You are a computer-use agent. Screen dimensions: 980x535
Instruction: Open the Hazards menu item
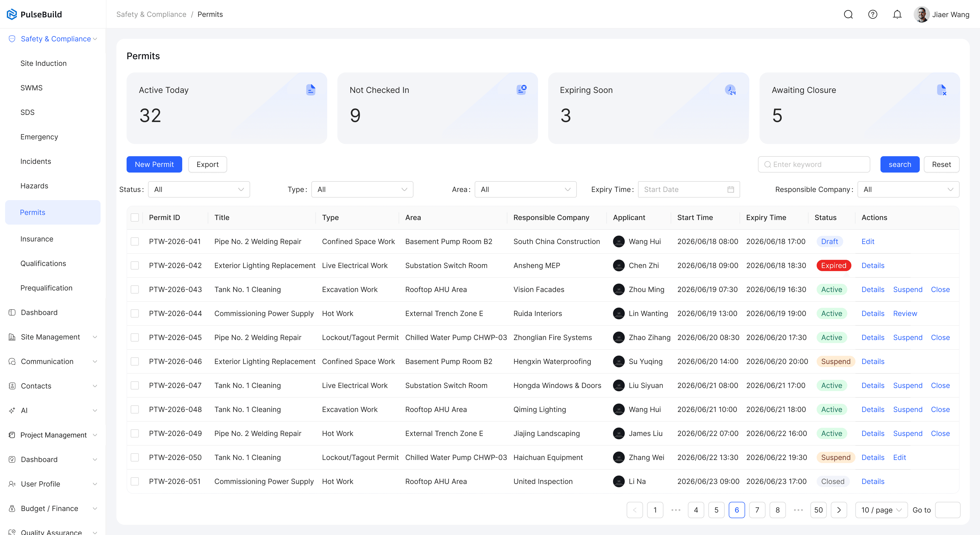pos(34,186)
